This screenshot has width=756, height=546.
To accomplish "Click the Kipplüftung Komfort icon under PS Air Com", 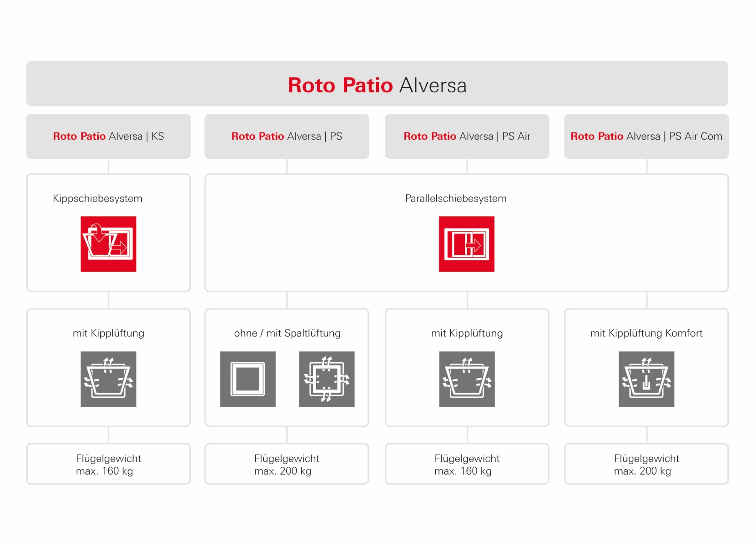I will (646, 379).
